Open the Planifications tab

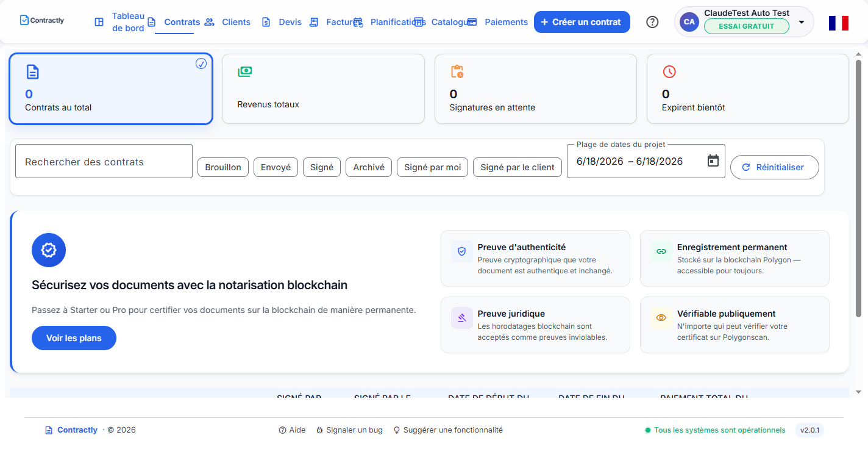tap(398, 22)
